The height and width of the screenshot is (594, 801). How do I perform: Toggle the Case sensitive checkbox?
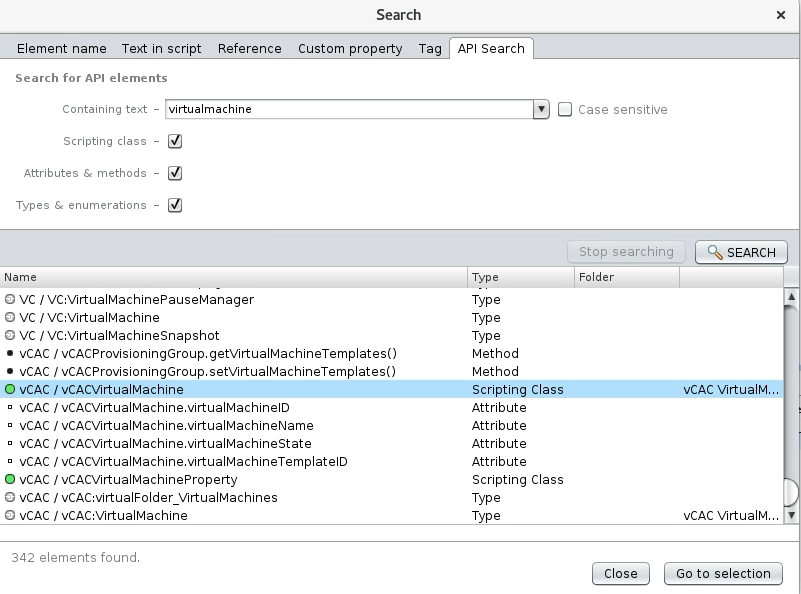564,109
